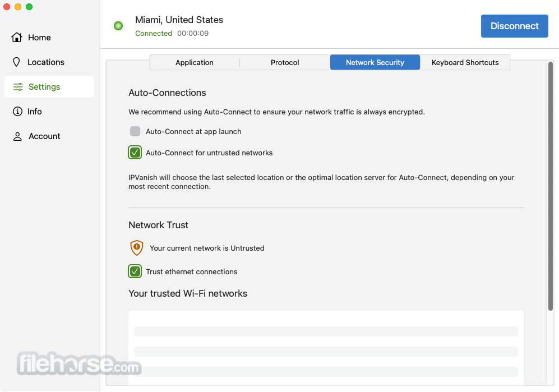Click the yellow minimize window button
The image size is (559, 392).
[18, 7]
